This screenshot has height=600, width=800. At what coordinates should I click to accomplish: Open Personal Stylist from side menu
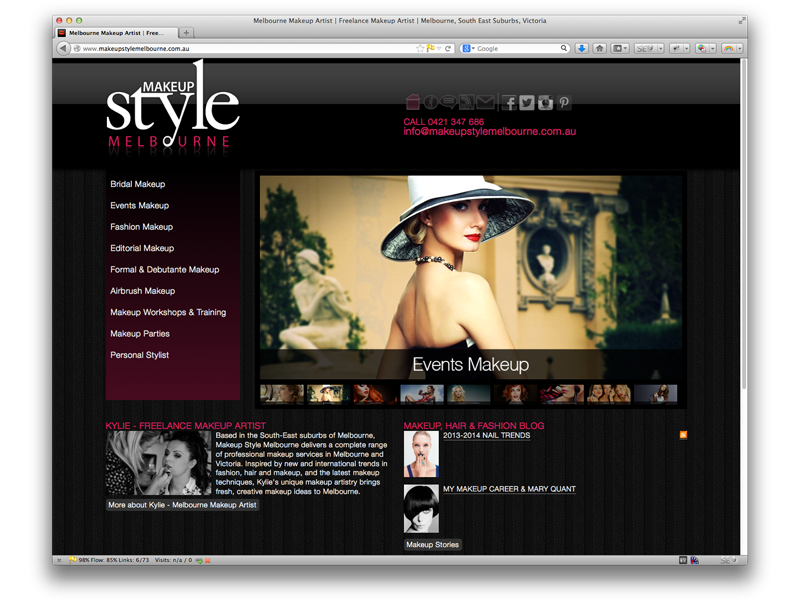pyautogui.click(x=139, y=355)
